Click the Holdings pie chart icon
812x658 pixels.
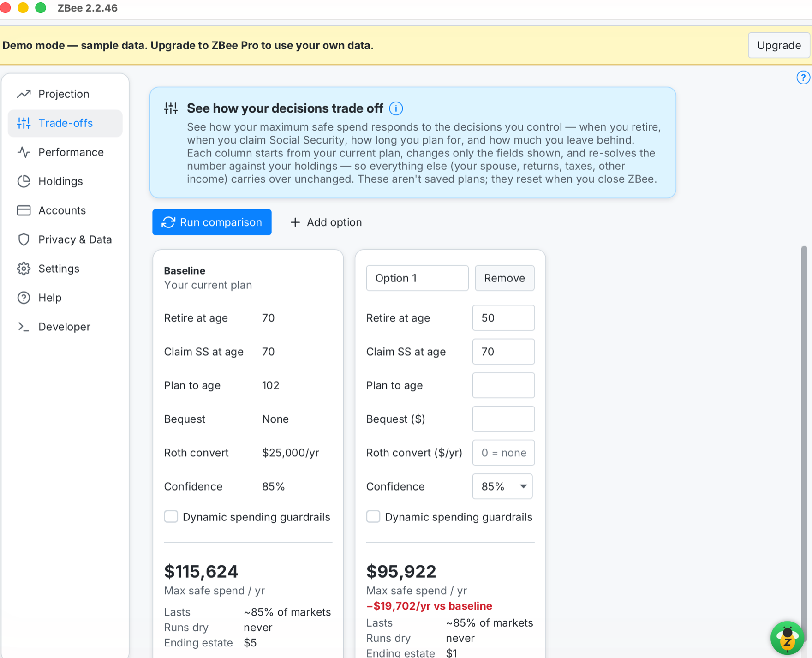tap(24, 181)
